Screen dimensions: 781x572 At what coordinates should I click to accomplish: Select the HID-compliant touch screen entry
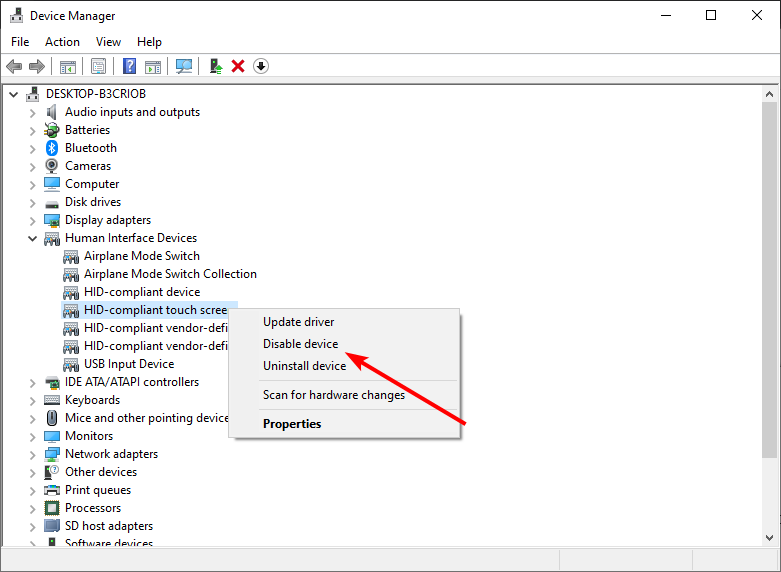(x=155, y=310)
